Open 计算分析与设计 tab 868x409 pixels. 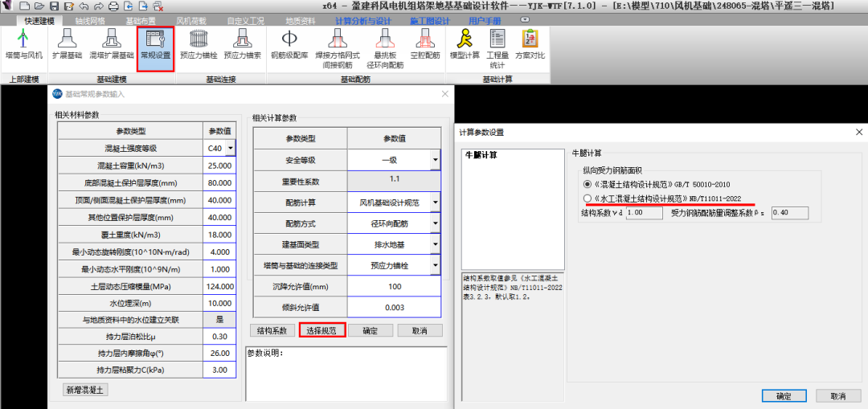click(x=364, y=21)
